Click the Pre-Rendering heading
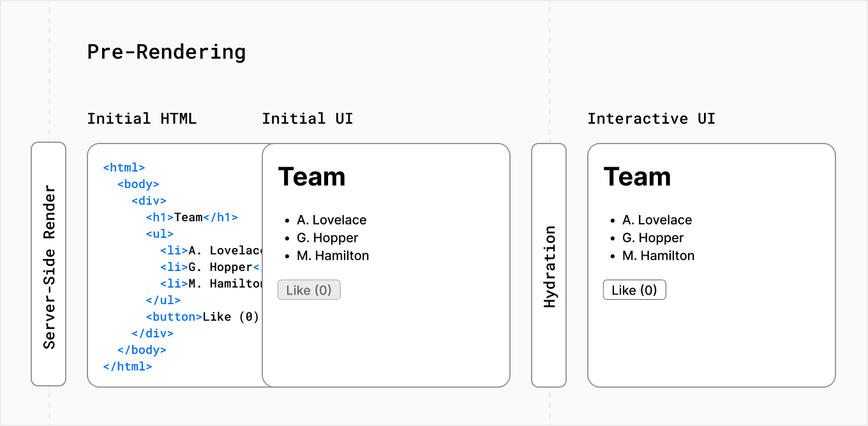Image resolution: width=868 pixels, height=426 pixels. (x=166, y=52)
